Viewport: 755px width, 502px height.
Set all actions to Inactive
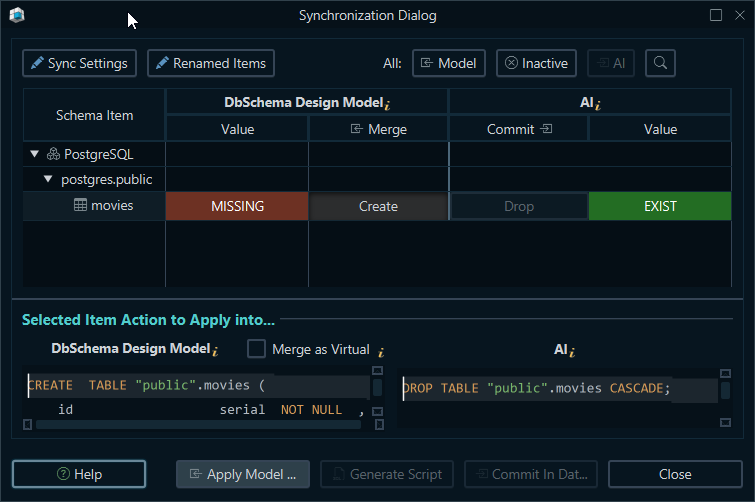pos(536,63)
